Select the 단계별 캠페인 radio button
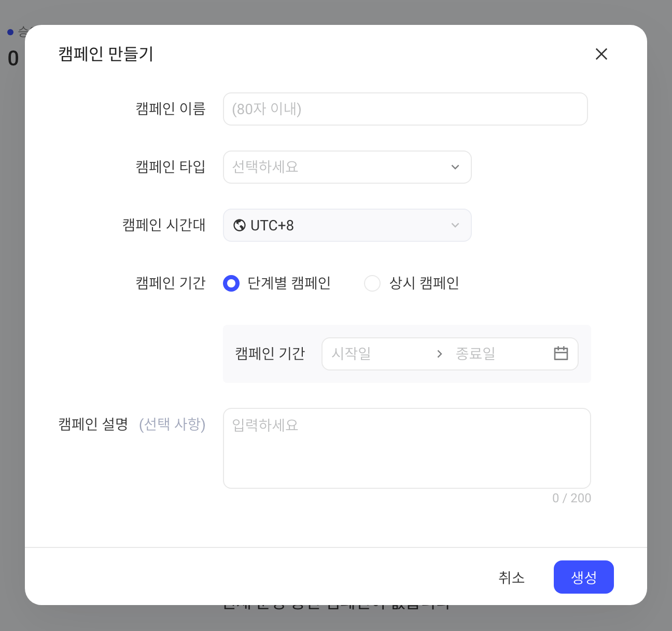Image resolution: width=672 pixels, height=631 pixels. [231, 283]
